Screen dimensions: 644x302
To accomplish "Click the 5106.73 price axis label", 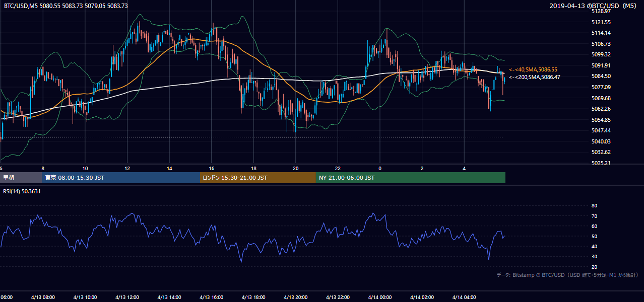I will pyautogui.click(x=602, y=44).
